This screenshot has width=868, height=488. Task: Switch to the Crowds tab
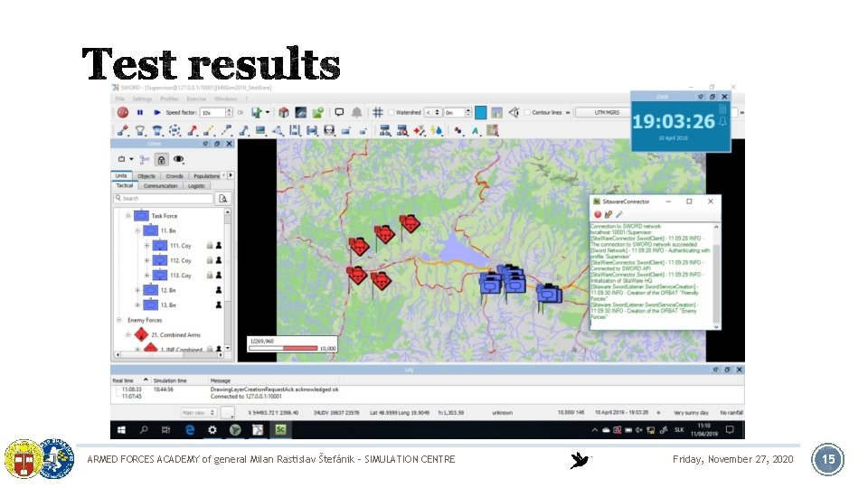[175, 176]
